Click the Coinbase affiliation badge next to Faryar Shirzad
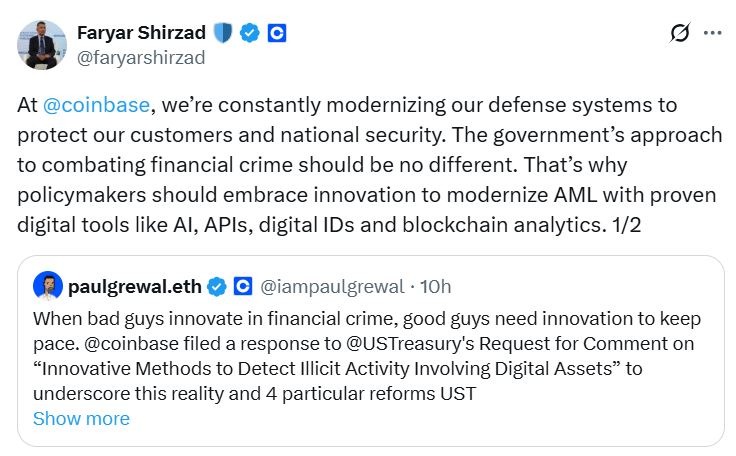 277,33
